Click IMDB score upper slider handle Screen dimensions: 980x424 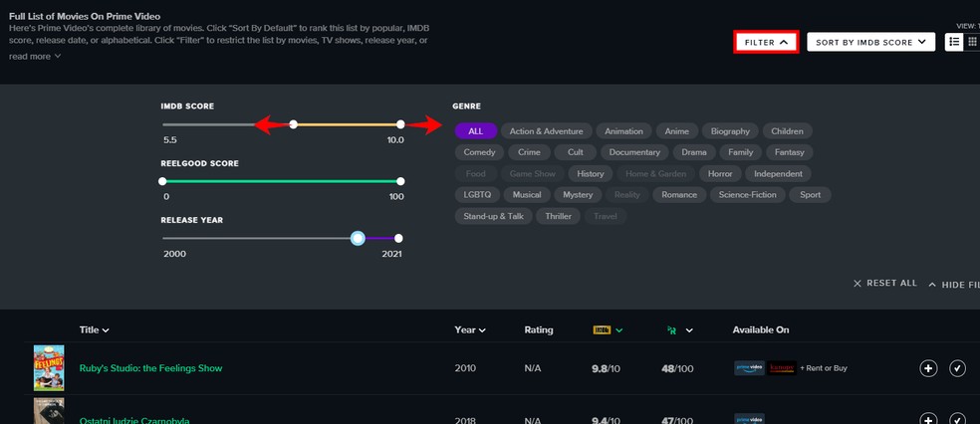(x=400, y=124)
